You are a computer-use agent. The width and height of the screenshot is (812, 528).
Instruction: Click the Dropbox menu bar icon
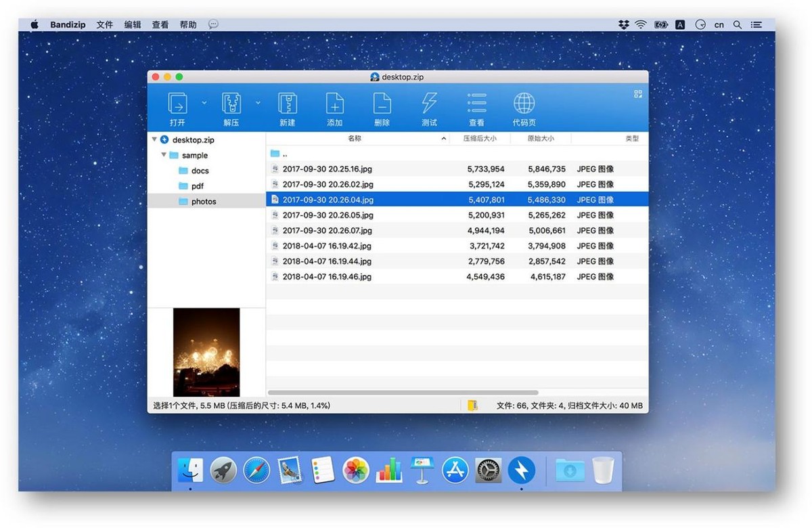tap(623, 24)
